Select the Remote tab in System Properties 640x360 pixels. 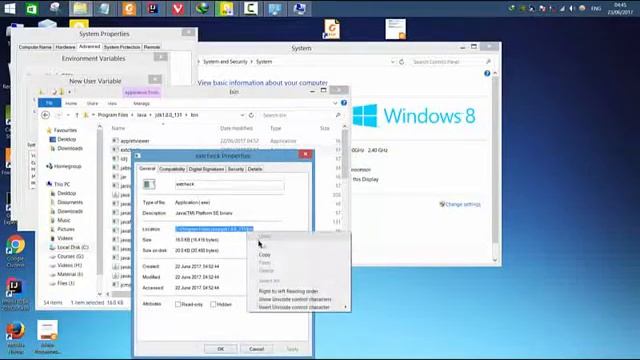coord(152,47)
